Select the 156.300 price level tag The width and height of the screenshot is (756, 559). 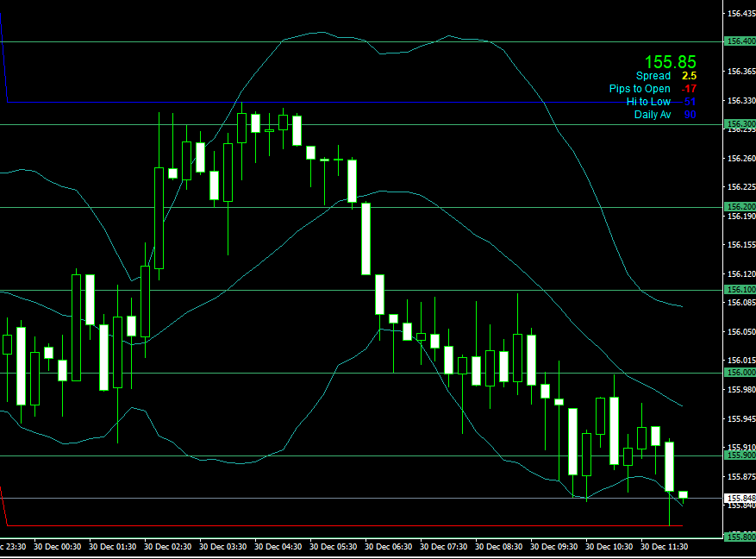pos(740,124)
